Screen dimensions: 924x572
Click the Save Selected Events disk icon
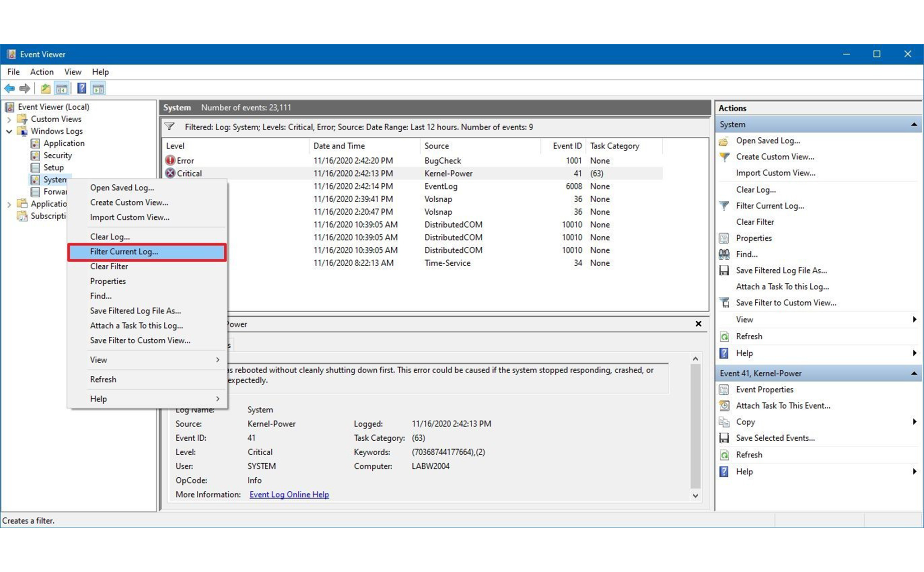724,438
